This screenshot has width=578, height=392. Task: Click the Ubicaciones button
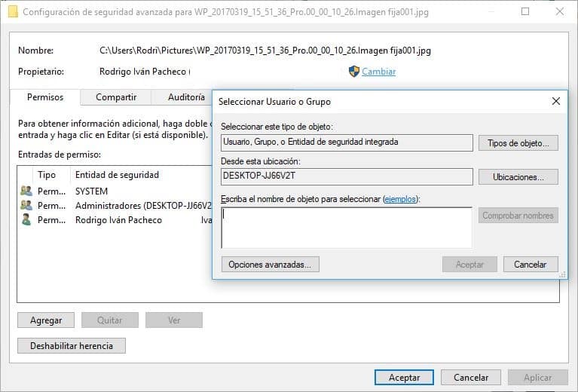(x=518, y=177)
